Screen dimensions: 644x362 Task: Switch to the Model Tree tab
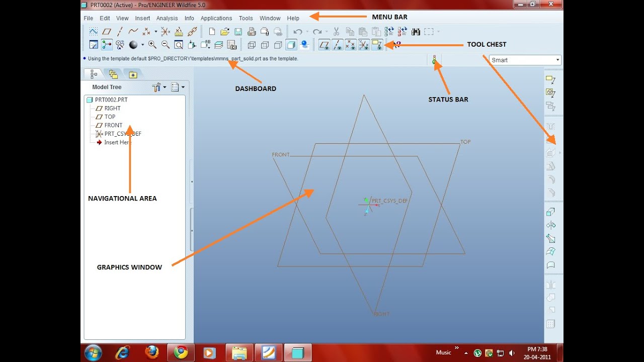click(94, 74)
